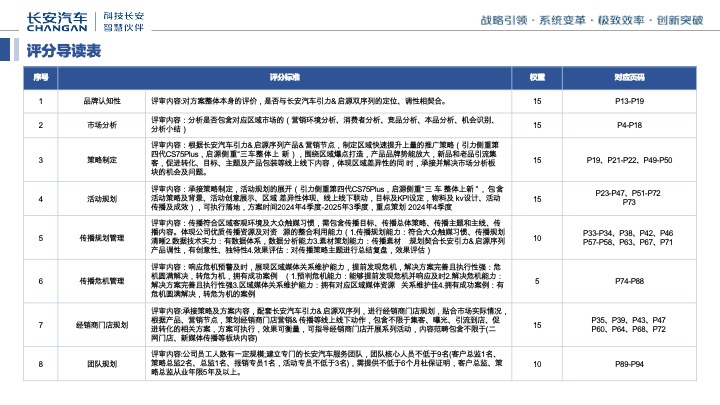This screenshot has width=720, height=405.
Task: Click serial number 8 cell
Action: click(41, 364)
